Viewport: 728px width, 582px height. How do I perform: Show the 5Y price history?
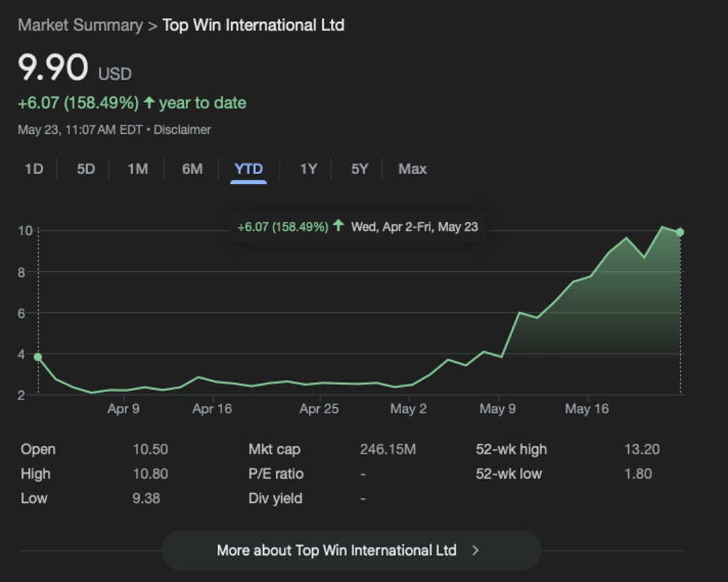tap(358, 169)
